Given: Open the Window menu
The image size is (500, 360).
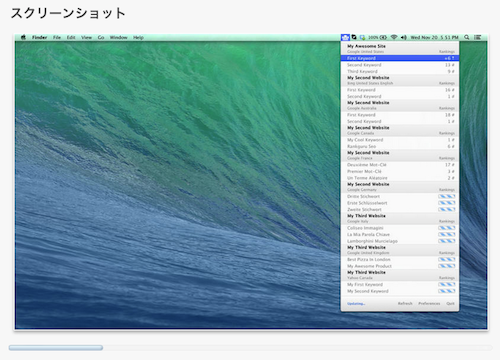Looking at the screenshot, I should pyautogui.click(x=118, y=37).
